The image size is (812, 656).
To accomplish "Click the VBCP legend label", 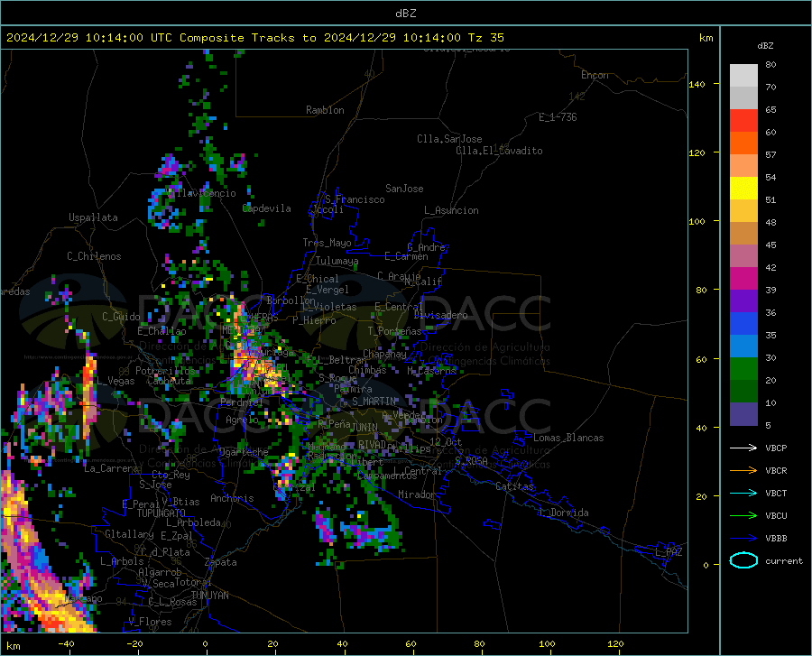I will click(776, 448).
